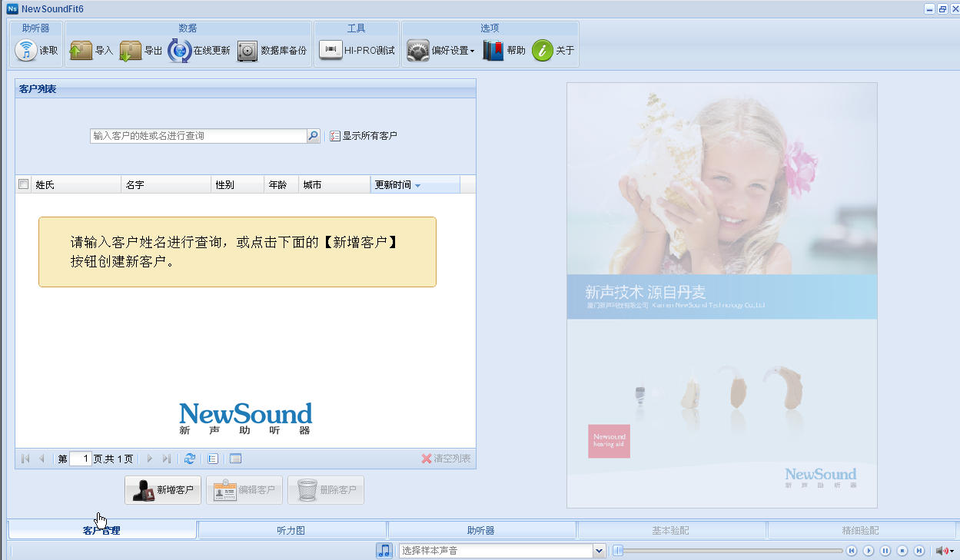
Task: Go to last page of list
Action: click(x=166, y=459)
